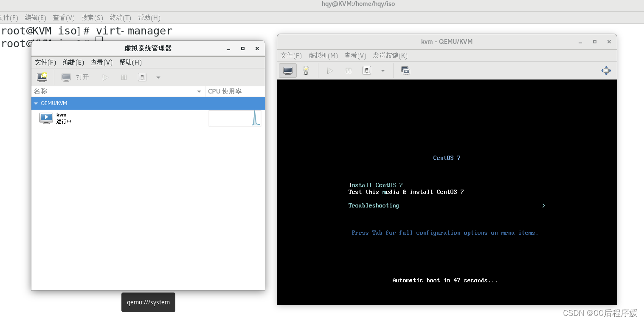Open selected VM console in Virtual Machine Manager
The height and width of the screenshot is (321, 644).
(x=75, y=77)
